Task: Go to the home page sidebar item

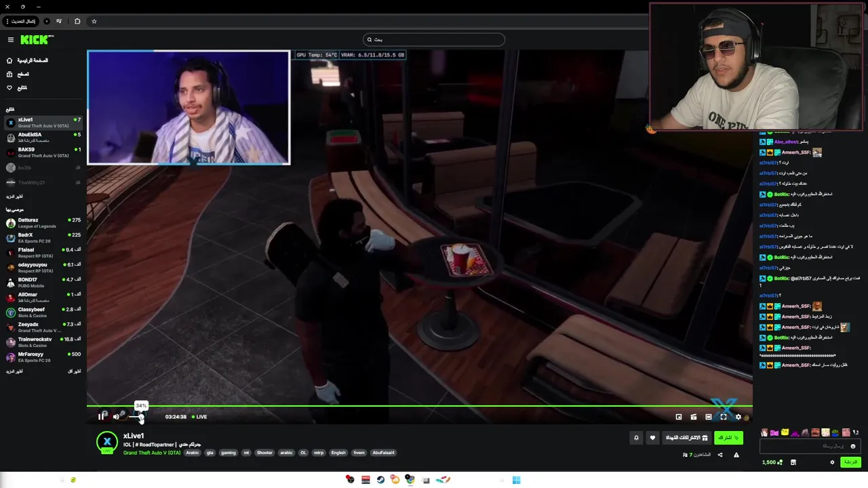Action: click(27, 60)
